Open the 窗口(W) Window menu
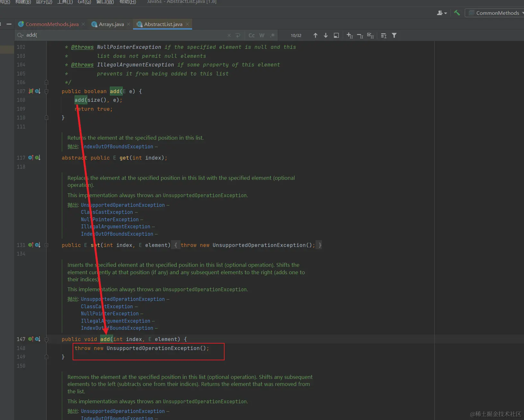The height and width of the screenshot is (420, 524). (x=105, y=2)
